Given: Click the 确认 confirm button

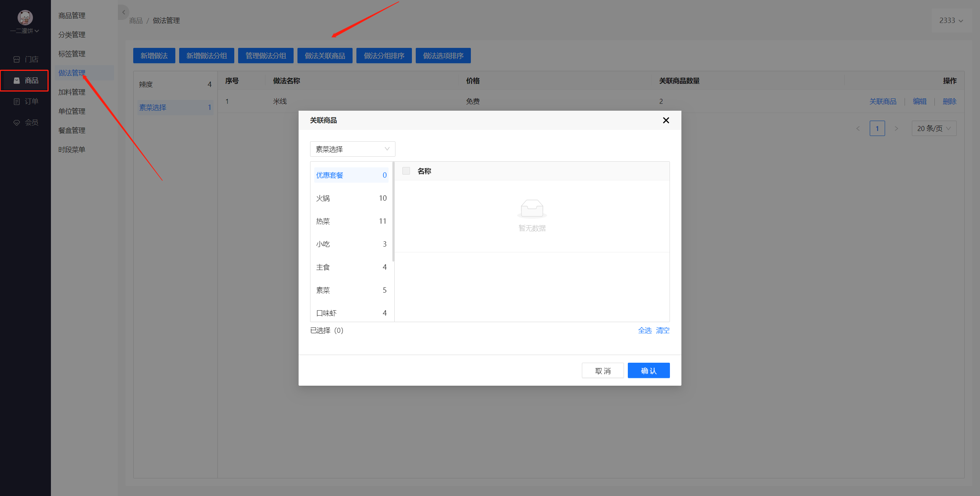Looking at the screenshot, I should click(x=648, y=370).
